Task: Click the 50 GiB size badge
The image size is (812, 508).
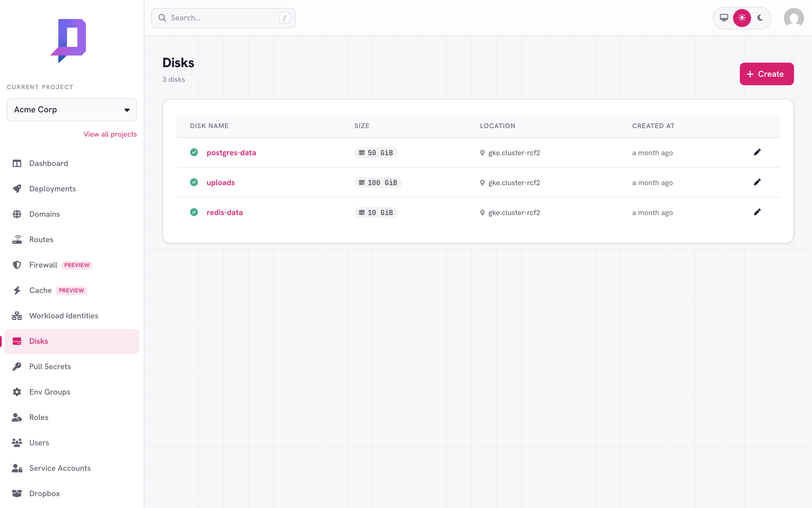Action: click(x=376, y=153)
